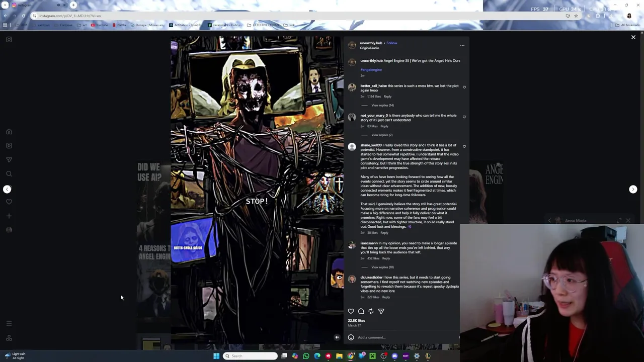The width and height of the screenshot is (644, 362).
Task: Open Microsoft Edge from the taskbar
Action: tap(317, 356)
